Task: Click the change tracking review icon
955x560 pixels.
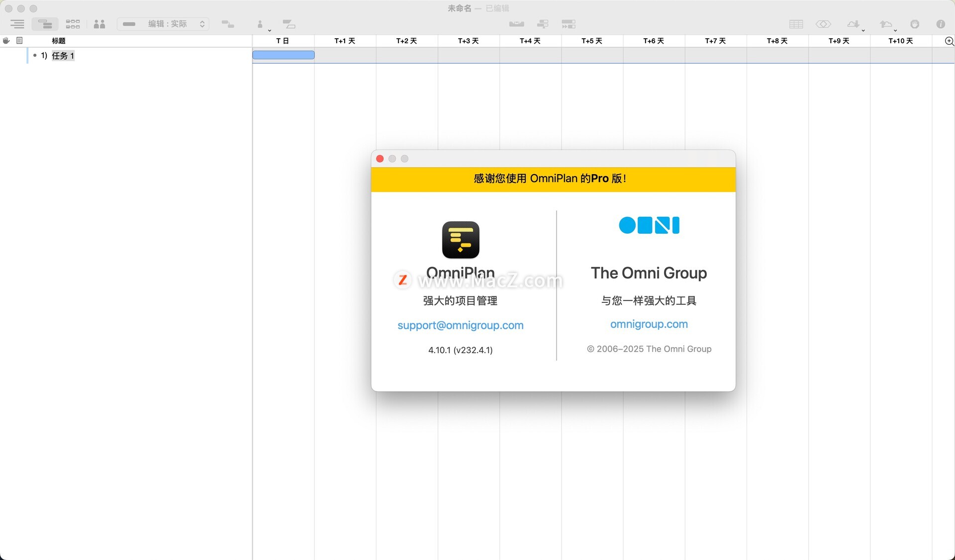Action: tap(823, 24)
